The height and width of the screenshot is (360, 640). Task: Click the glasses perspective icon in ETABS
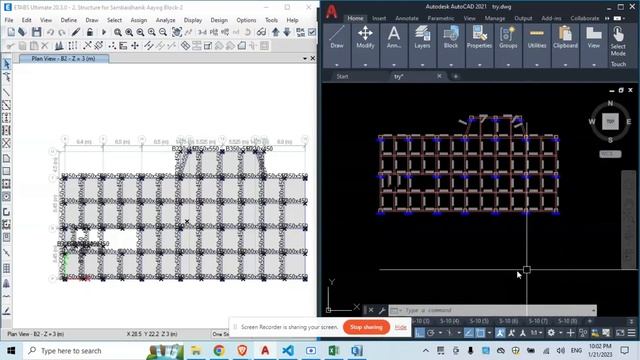[262, 32]
